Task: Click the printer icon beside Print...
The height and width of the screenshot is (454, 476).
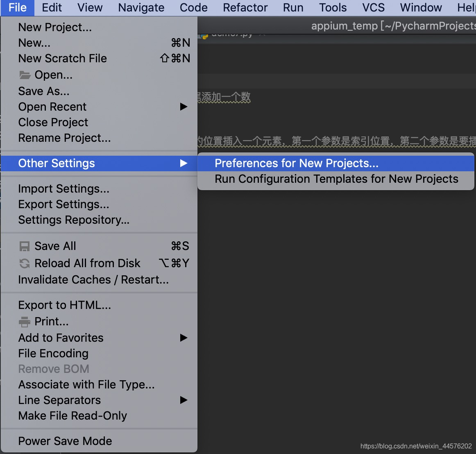Action: click(x=25, y=322)
